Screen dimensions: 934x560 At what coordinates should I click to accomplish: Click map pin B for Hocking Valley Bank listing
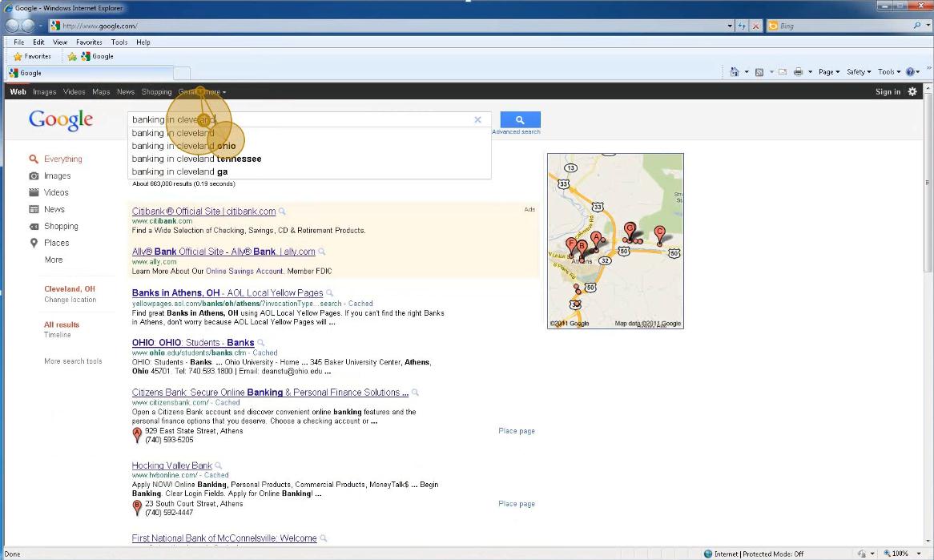137,508
